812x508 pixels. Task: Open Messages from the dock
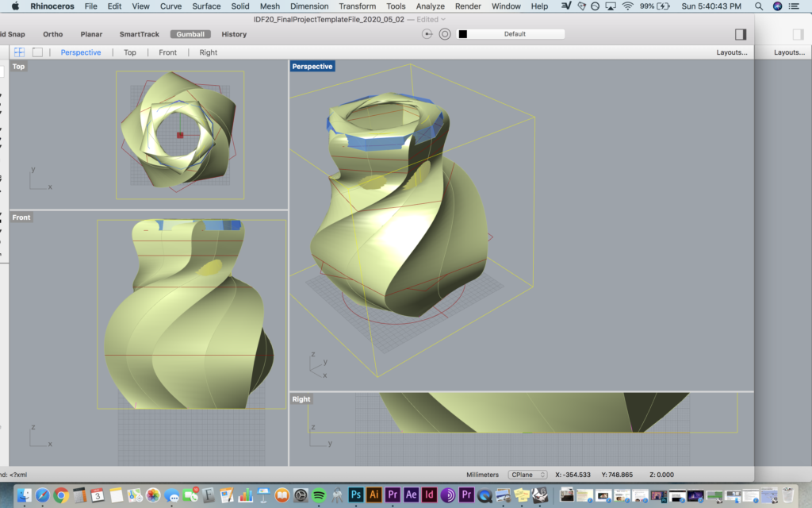(x=171, y=495)
